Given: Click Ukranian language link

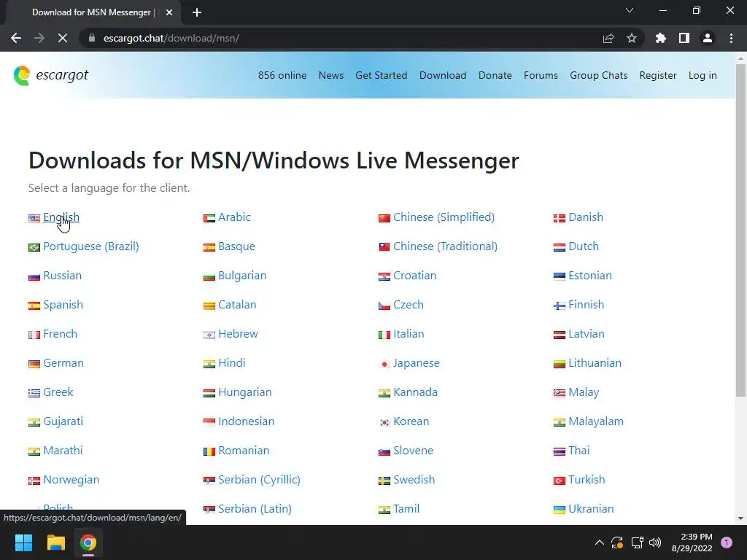Looking at the screenshot, I should coord(591,508).
